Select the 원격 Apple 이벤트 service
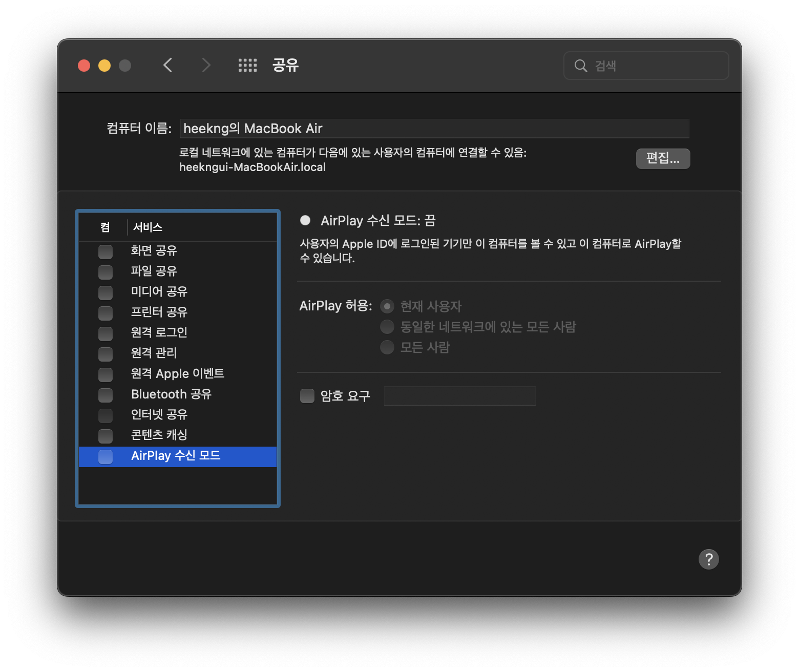Screen dimensions: 799x672 coord(178,374)
